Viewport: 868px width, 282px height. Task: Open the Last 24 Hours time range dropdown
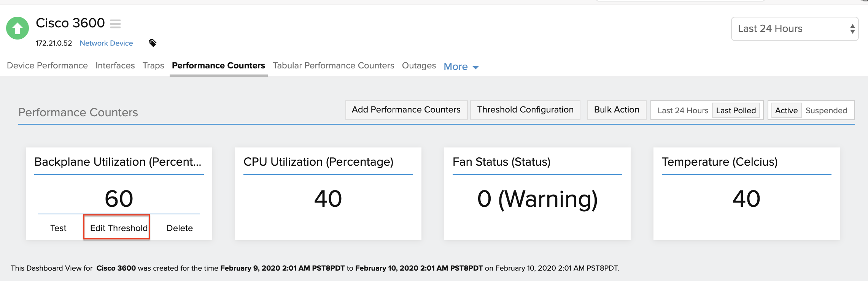coord(794,29)
